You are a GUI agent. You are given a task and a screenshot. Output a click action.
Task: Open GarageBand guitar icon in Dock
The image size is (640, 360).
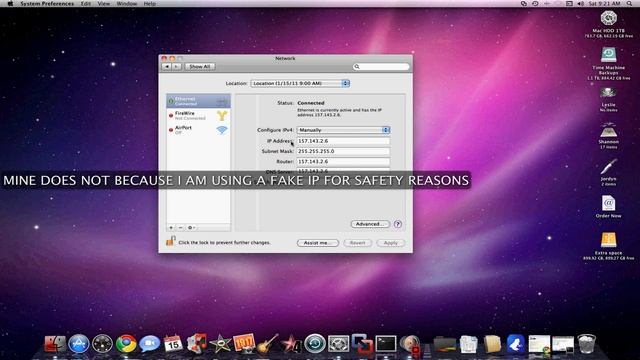(268, 344)
